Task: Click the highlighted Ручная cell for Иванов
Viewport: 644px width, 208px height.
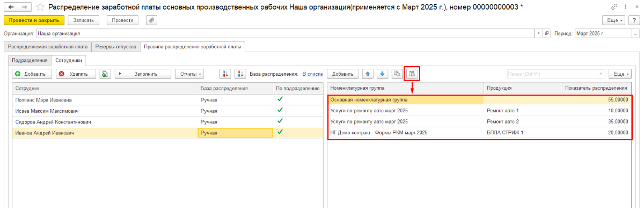Action: click(235, 132)
